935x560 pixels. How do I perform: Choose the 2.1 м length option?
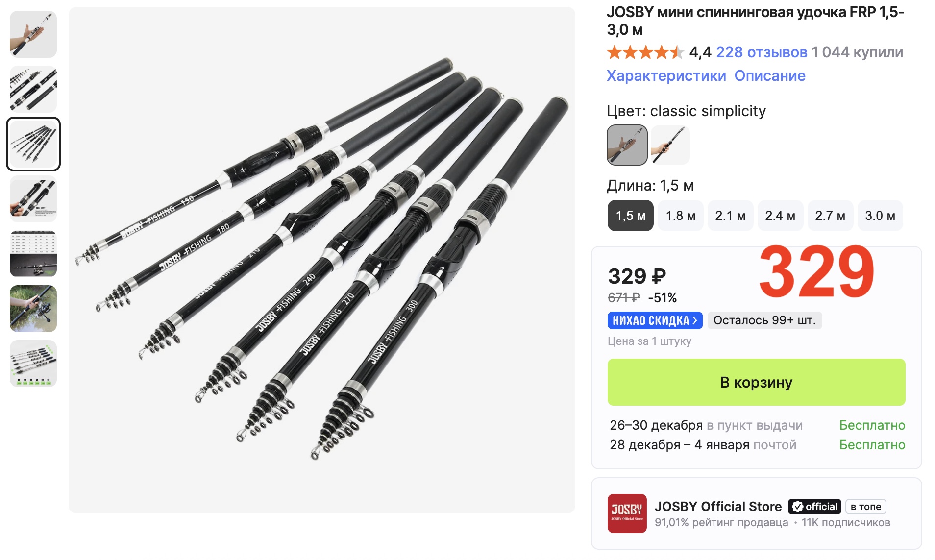click(x=730, y=216)
